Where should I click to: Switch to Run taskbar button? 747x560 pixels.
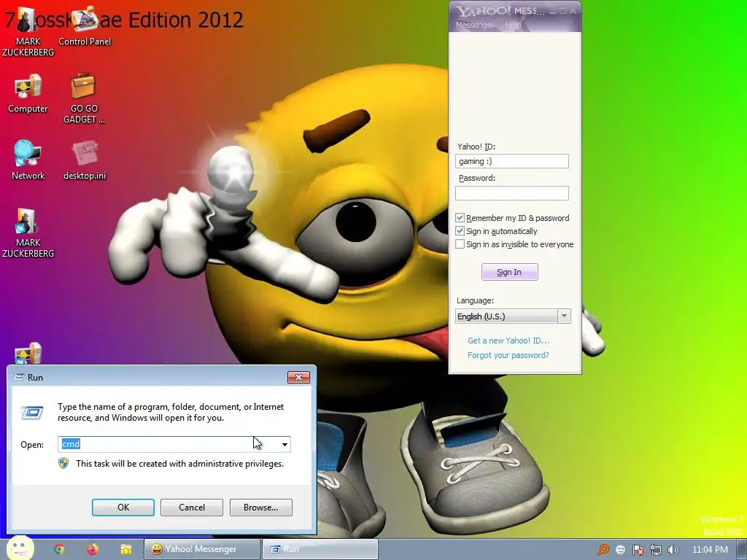coord(320,549)
